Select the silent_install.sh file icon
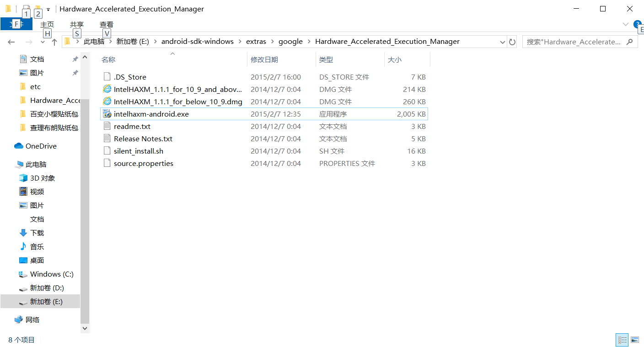The image size is (644, 347). [107, 151]
